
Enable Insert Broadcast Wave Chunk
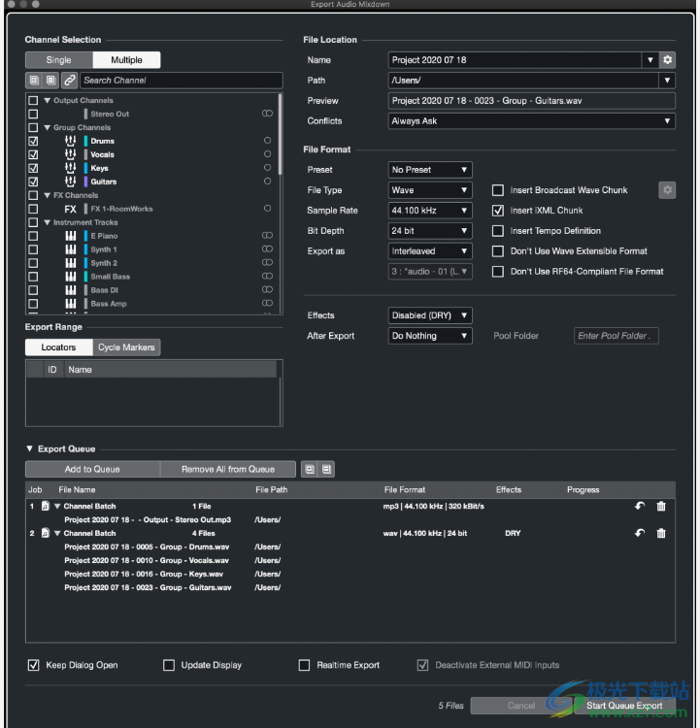tap(497, 190)
